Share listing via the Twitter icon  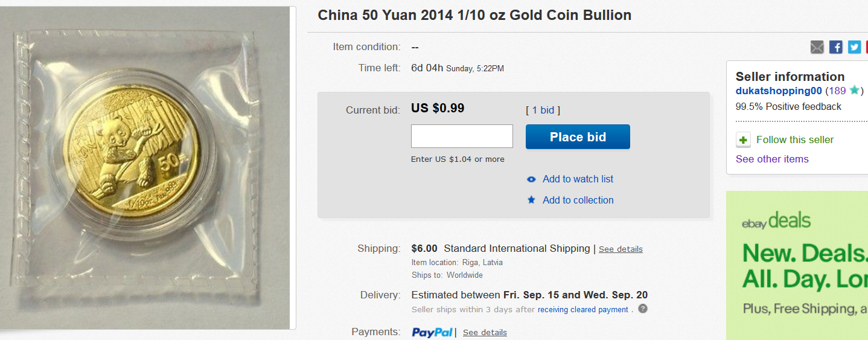(x=854, y=47)
